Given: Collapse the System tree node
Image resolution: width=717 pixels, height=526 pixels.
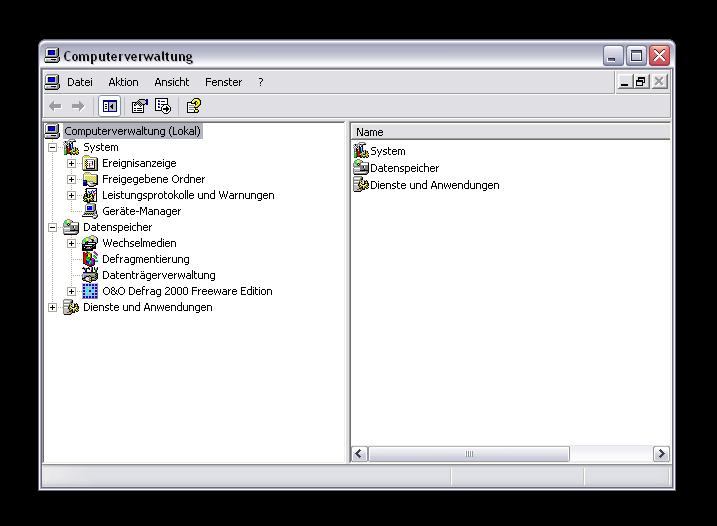Looking at the screenshot, I should [x=53, y=147].
